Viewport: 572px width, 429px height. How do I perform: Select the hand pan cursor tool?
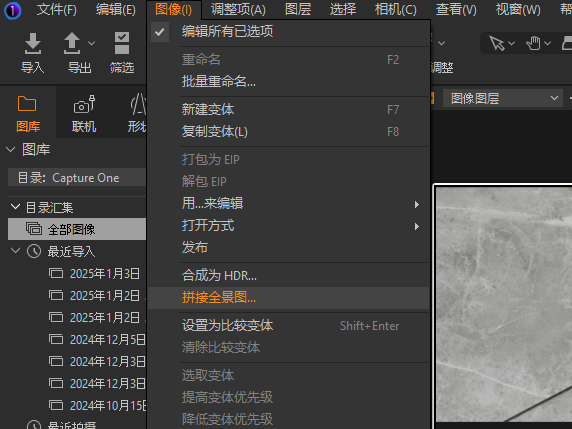coord(533,43)
